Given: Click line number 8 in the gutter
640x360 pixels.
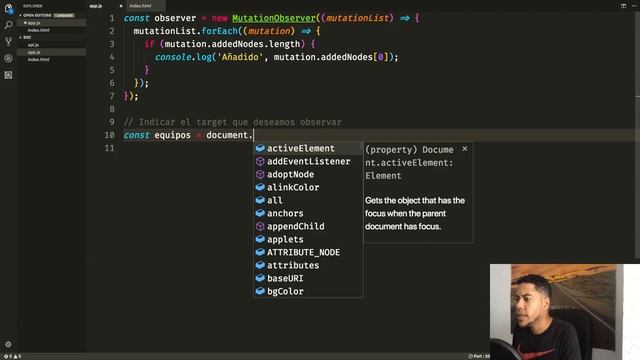Looking at the screenshot, I should tap(112, 109).
